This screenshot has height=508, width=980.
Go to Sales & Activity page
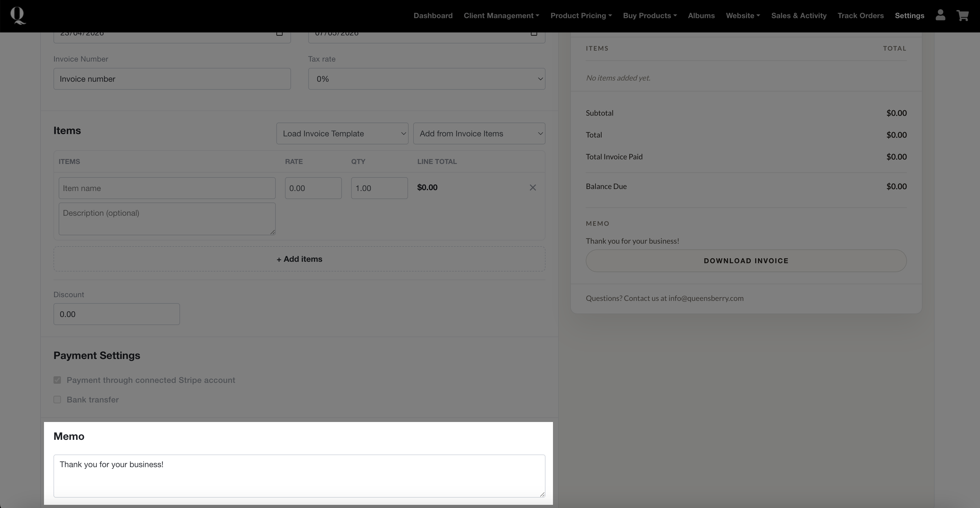point(799,16)
